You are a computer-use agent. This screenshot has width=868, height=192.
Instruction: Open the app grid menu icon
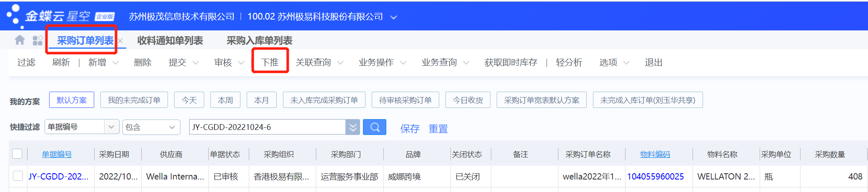tap(38, 40)
